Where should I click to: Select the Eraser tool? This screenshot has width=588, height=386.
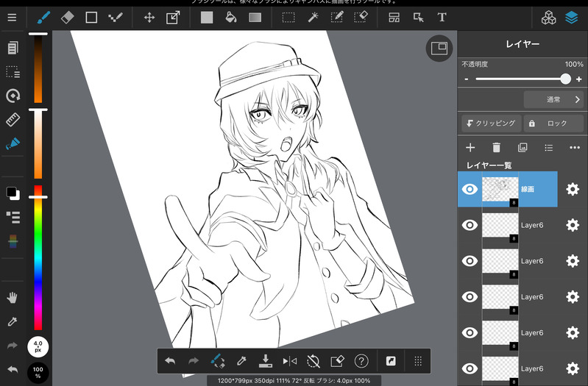68,17
